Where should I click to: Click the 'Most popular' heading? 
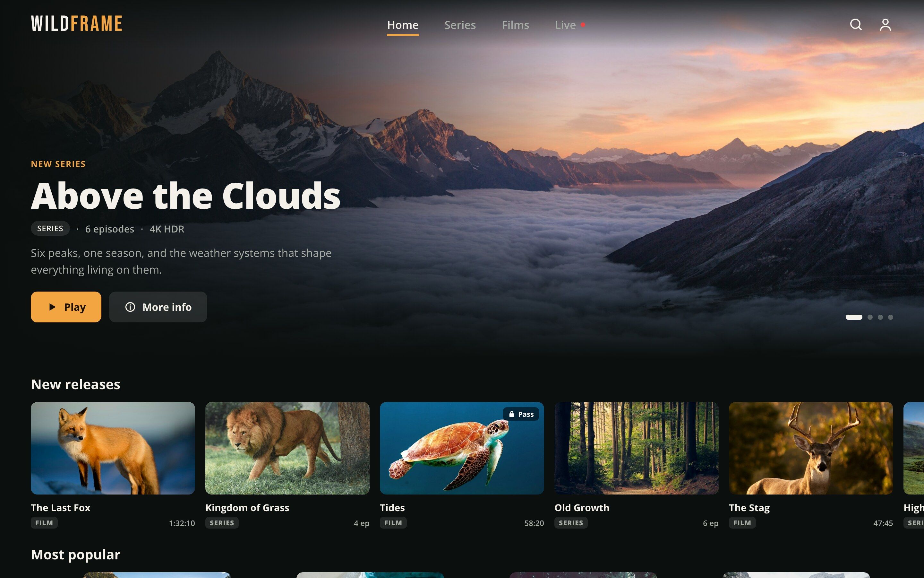(76, 555)
